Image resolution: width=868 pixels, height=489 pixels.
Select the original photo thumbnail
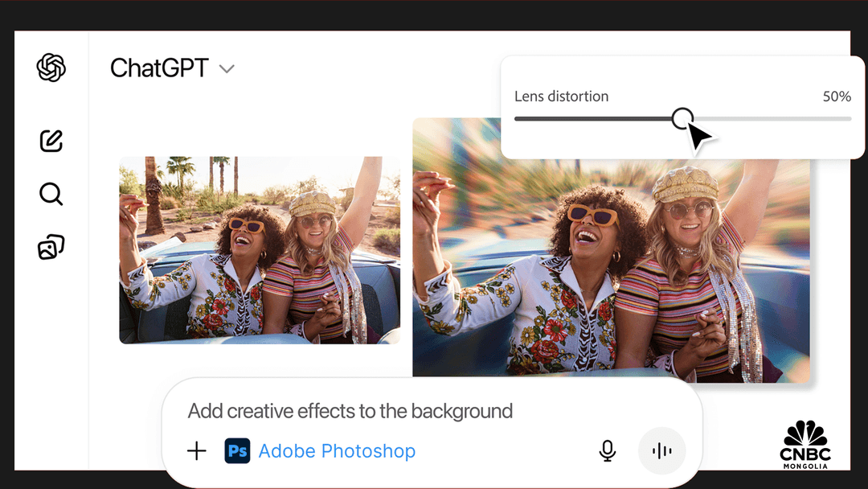pyautogui.click(x=260, y=250)
